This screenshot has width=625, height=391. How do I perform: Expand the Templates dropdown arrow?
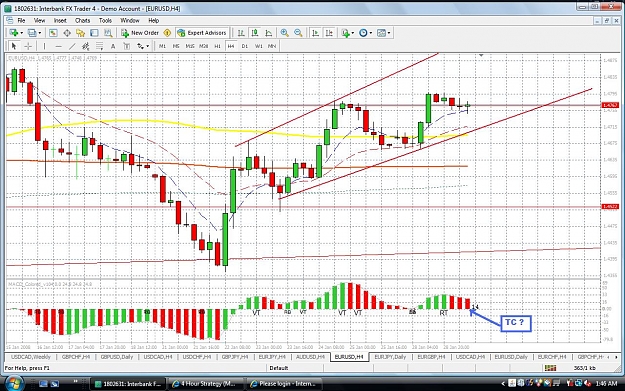[389, 33]
